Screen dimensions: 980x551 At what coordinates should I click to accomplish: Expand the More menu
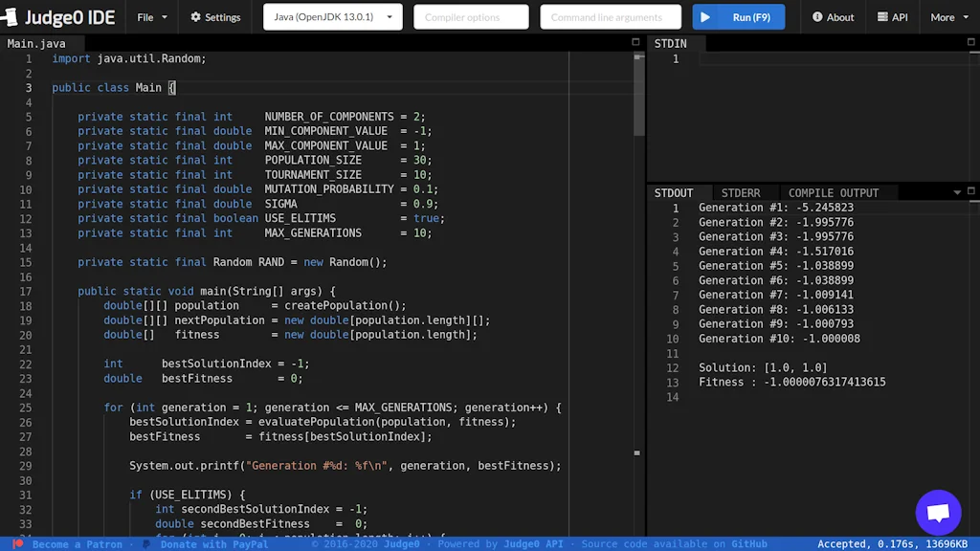click(947, 16)
